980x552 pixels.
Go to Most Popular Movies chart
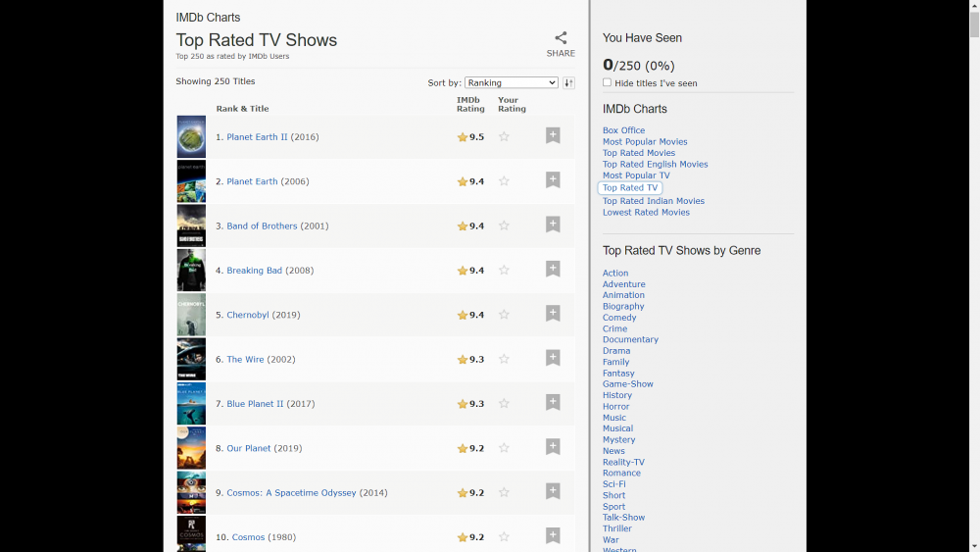pyautogui.click(x=645, y=142)
